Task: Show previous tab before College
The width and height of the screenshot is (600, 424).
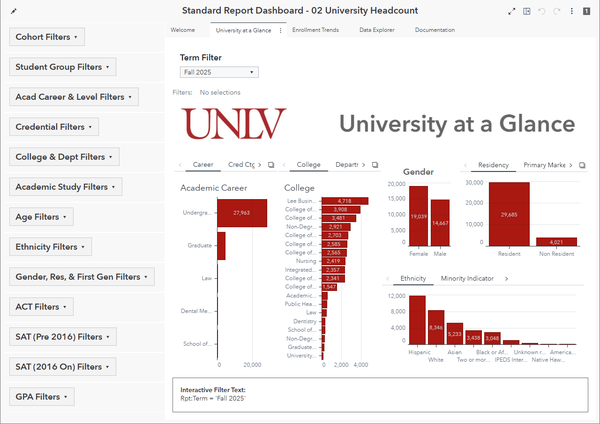Action: 284,165
